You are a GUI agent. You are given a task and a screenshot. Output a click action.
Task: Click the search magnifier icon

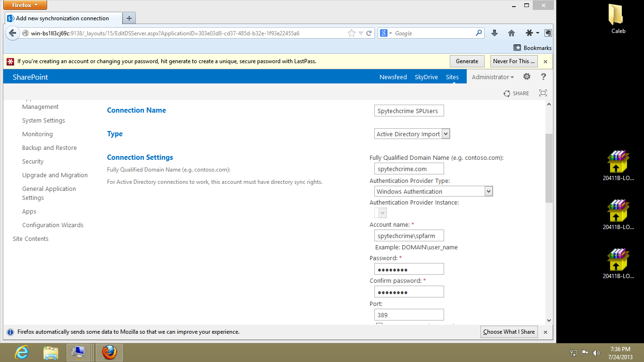coord(479,33)
